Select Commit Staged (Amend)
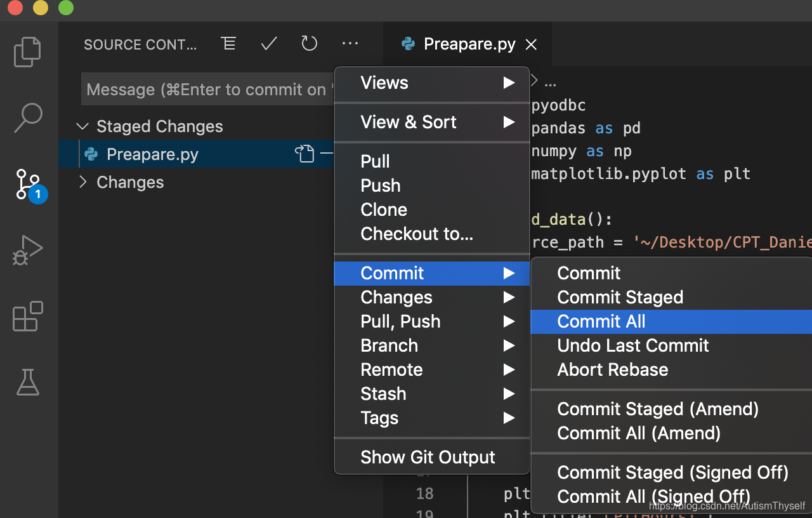Screen dimensions: 812x518 point(671,409)
